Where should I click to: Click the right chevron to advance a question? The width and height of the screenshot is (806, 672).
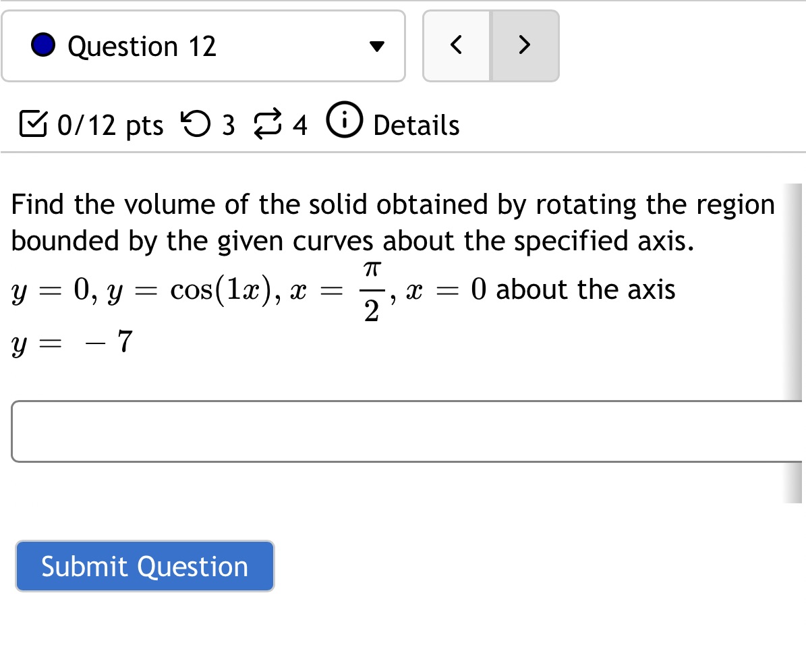coord(525,46)
